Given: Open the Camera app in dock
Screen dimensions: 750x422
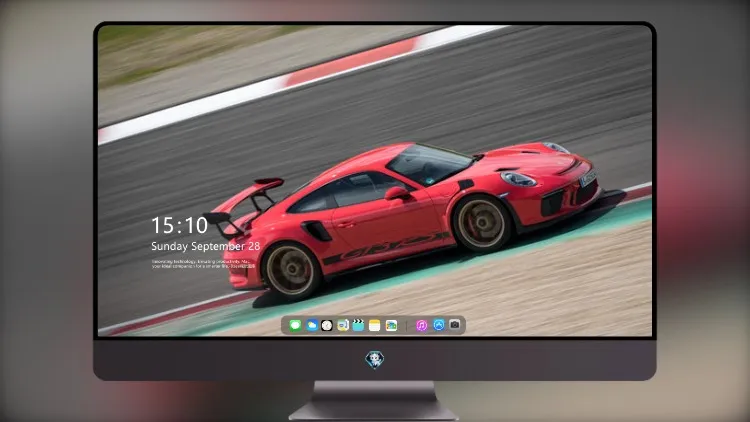Looking at the screenshot, I should click(x=455, y=325).
